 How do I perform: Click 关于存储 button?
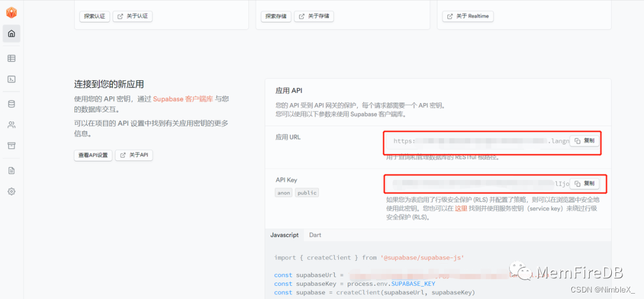point(314,17)
